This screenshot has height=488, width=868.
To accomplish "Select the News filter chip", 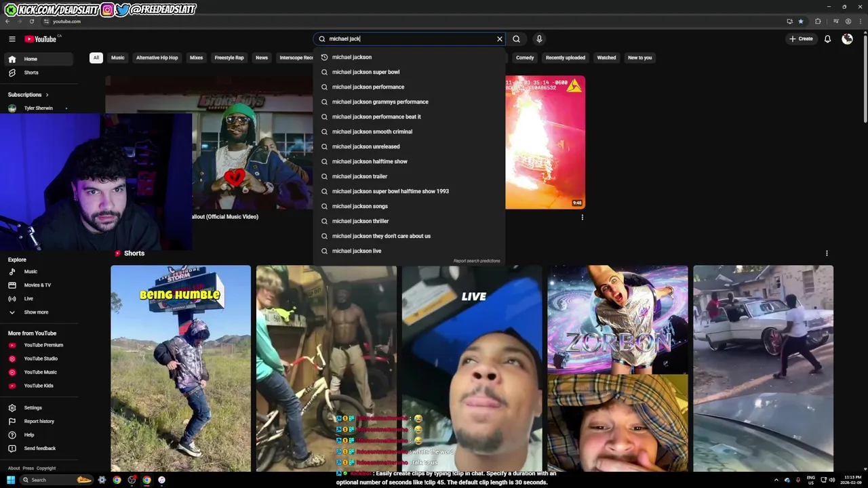I will click(x=262, y=58).
